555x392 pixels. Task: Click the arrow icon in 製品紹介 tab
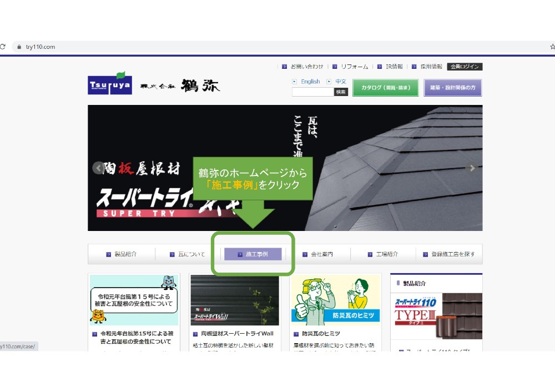click(x=109, y=254)
